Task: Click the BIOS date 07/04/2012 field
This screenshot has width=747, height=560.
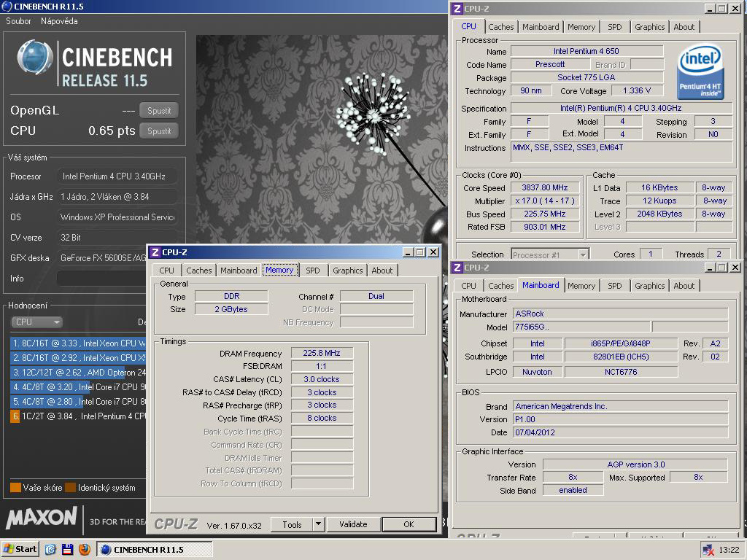Action: (x=620, y=432)
